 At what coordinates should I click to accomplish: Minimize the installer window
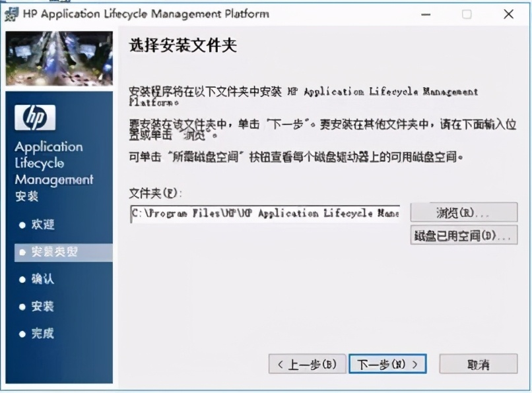point(426,15)
